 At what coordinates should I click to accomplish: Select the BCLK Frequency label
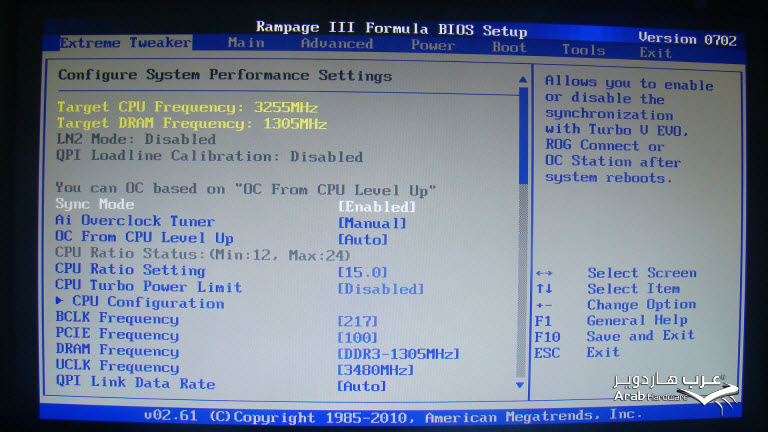click(118, 318)
